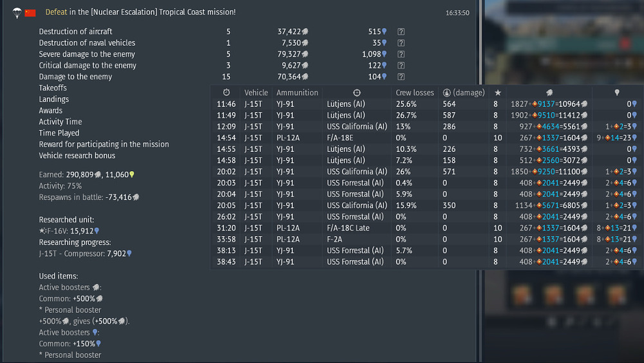This screenshot has width=644, height=363.
Task: Click the clock time column header icon
Action: 226,93
